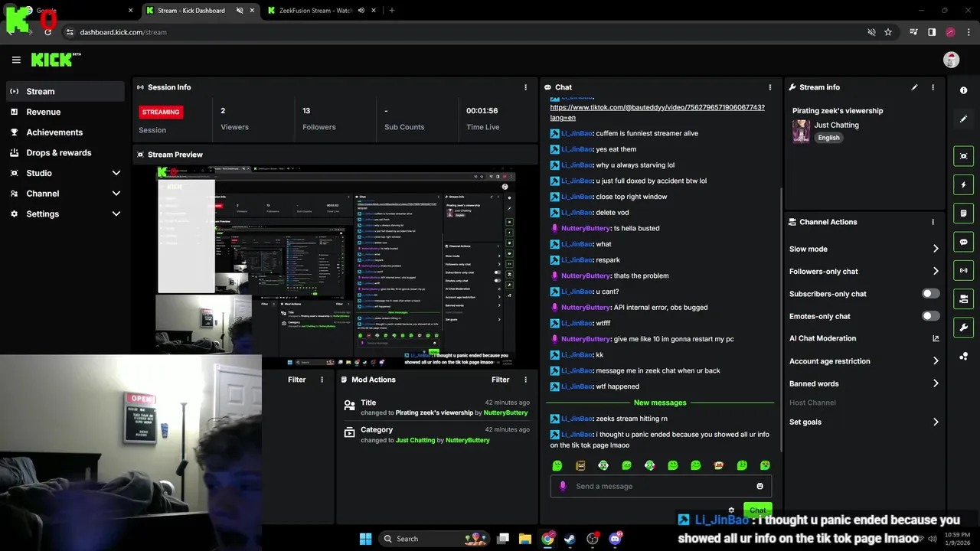This screenshot has height=551, width=980.
Task: Click the red STREAMING status badge
Action: 161,112
